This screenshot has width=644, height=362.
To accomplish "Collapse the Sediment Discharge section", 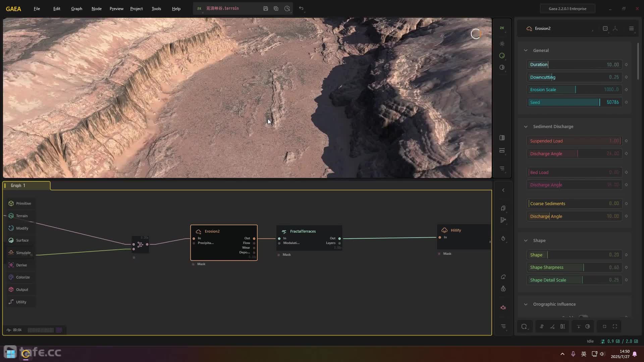I will coord(526,126).
